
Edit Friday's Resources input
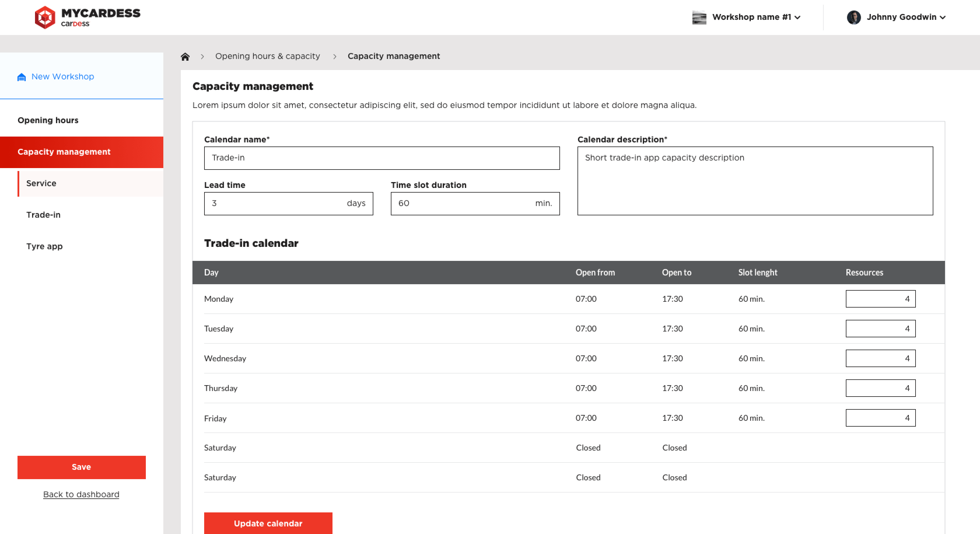pos(881,418)
